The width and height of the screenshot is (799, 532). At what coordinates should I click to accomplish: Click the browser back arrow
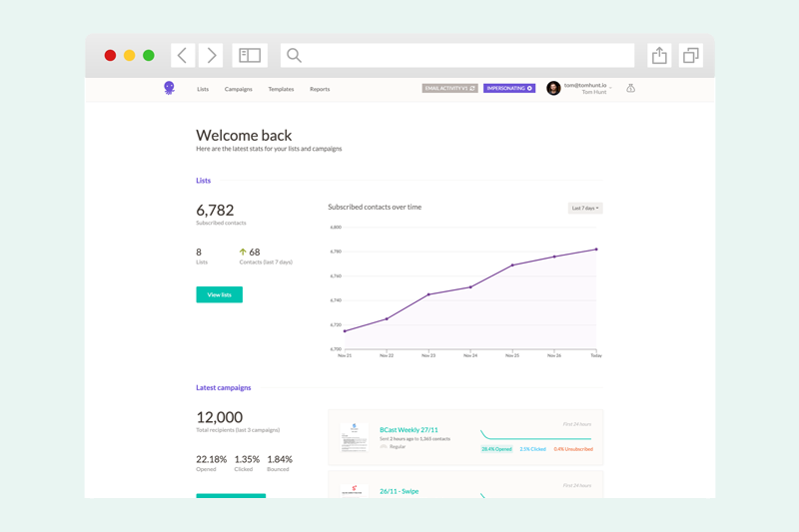183,55
